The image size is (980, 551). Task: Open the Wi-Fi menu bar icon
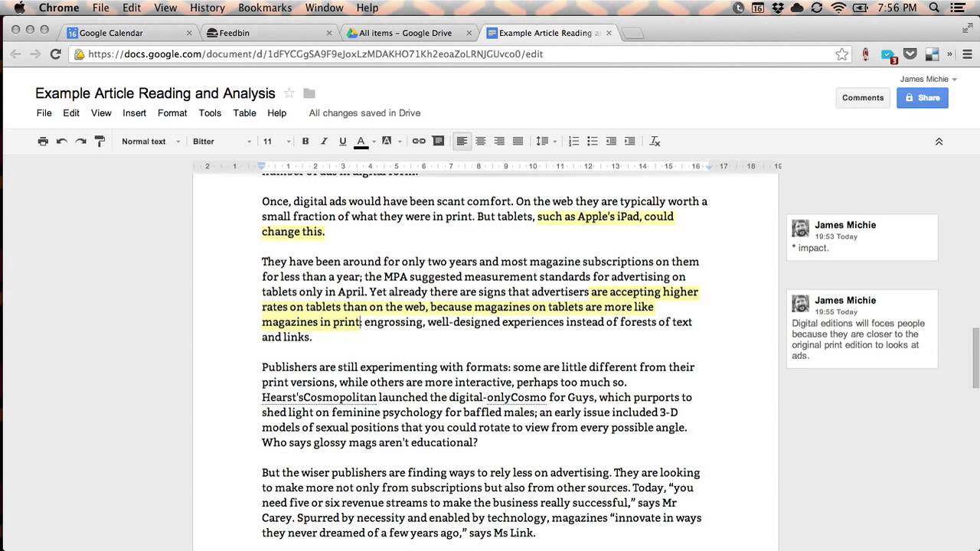point(838,8)
